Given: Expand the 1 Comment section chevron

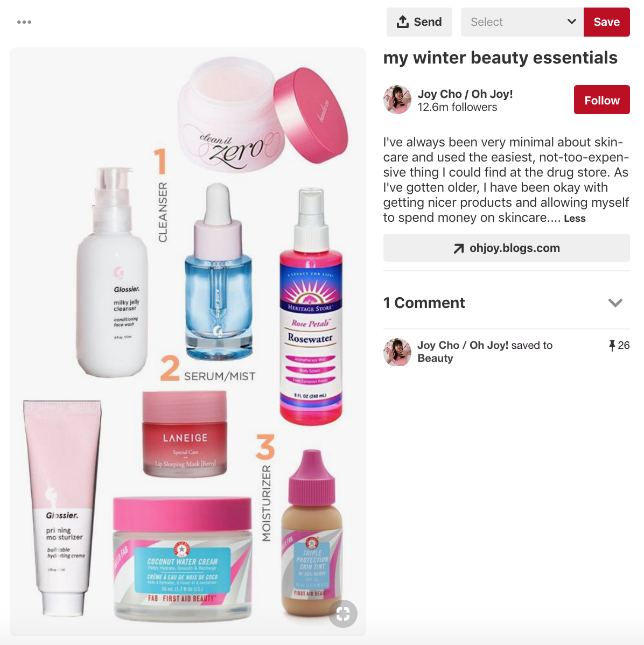Looking at the screenshot, I should click(x=615, y=303).
